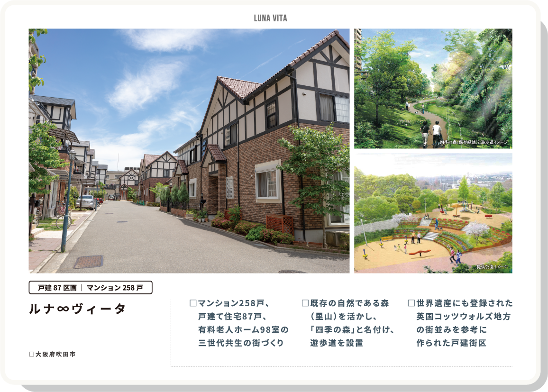Click the LUNA VITA header title
This screenshot has width=548, height=392.
click(270, 18)
